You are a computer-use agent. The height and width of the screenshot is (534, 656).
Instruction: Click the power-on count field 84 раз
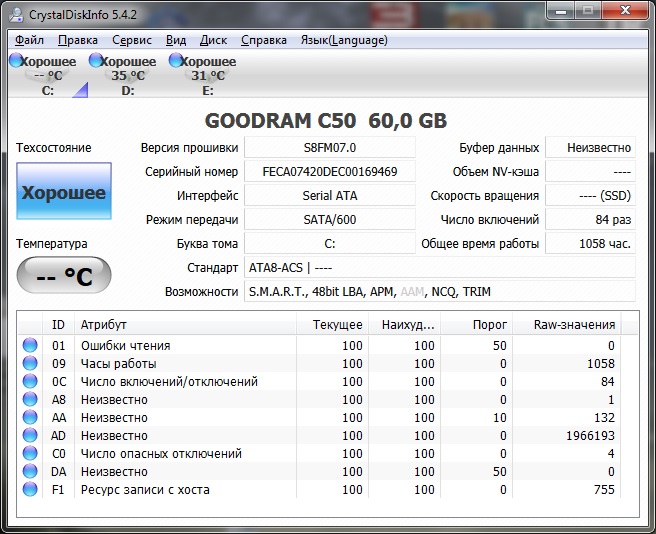click(590, 219)
